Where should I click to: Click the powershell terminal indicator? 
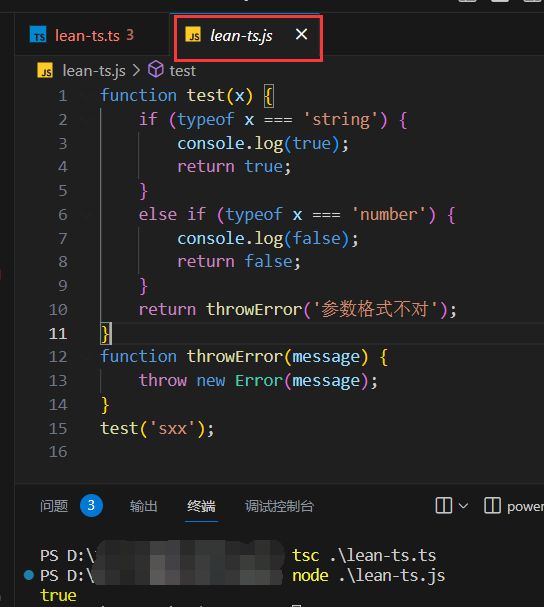[x=513, y=506]
